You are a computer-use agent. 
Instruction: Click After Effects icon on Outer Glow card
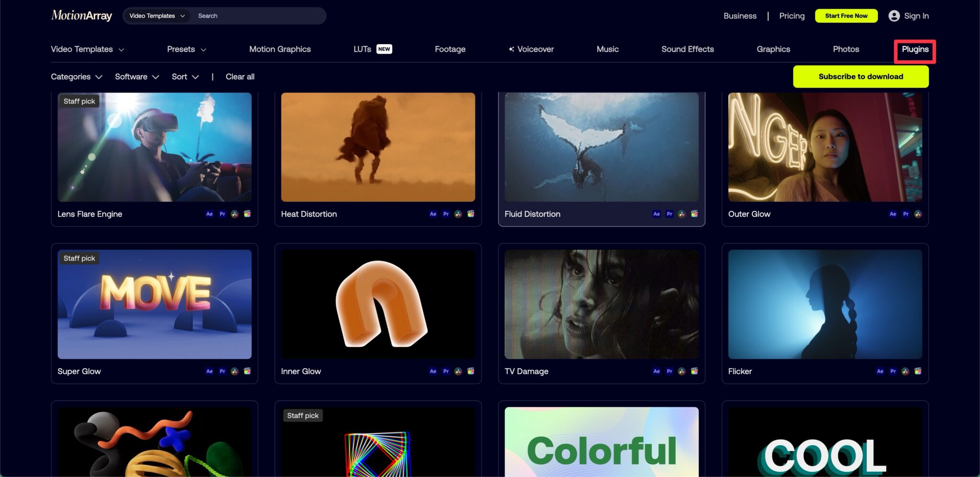coord(893,214)
